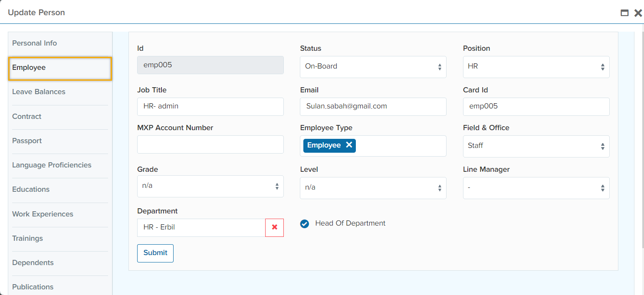Focus the MXP Account Number field

coord(210,144)
